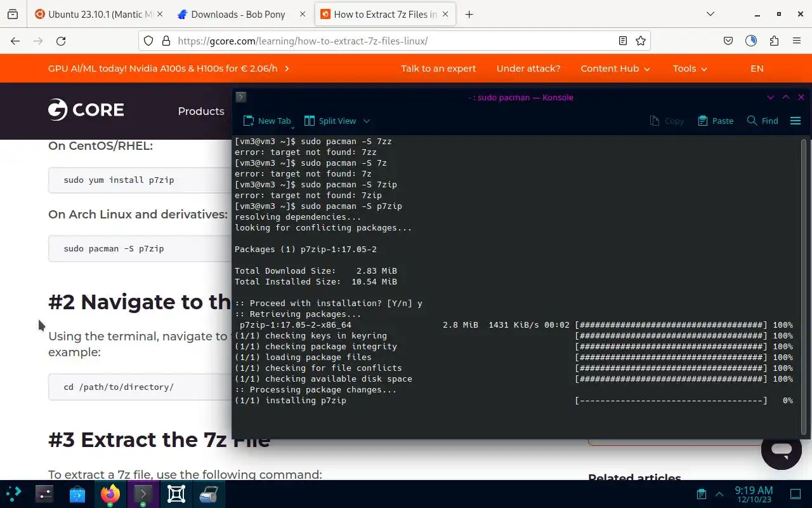Open GPU AI/ML promo banner link
This screenshot has height=508, width=812.
169,69
